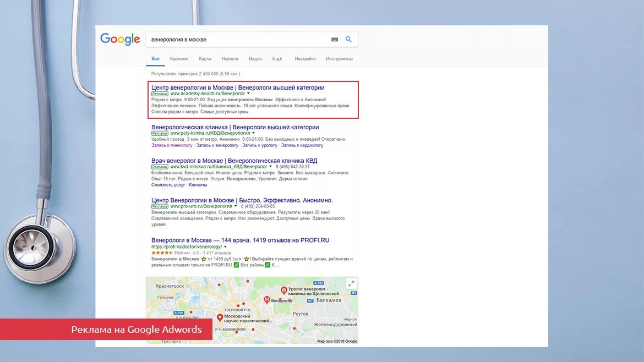Click the Реклама badge of the kvd-moskva ad
The image size is (644, 362).
[x=160, y=167]
